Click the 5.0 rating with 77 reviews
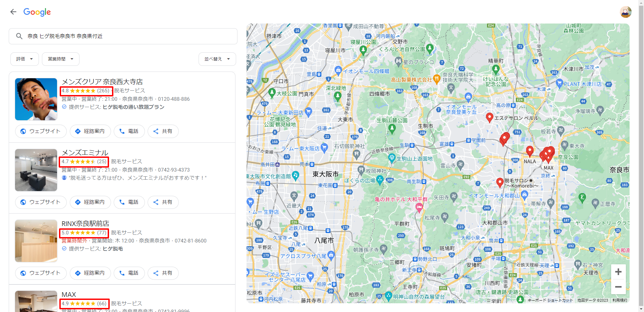 tap(84, 233)
